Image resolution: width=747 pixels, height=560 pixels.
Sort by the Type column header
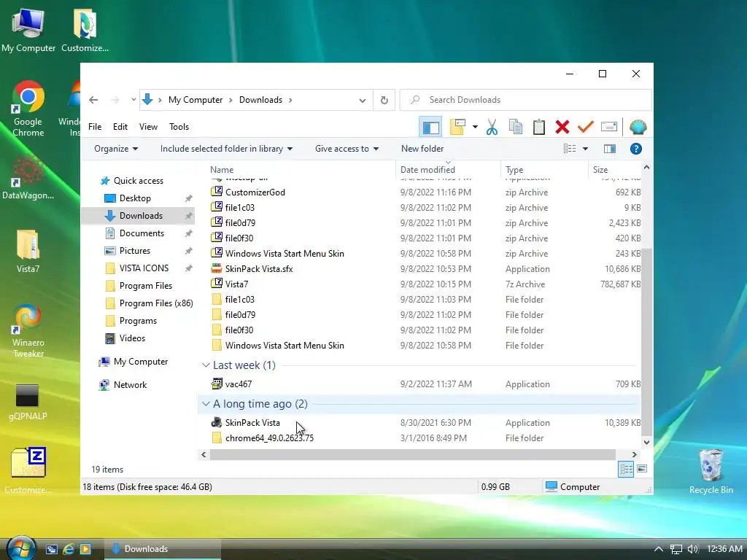tap(544, 170)
